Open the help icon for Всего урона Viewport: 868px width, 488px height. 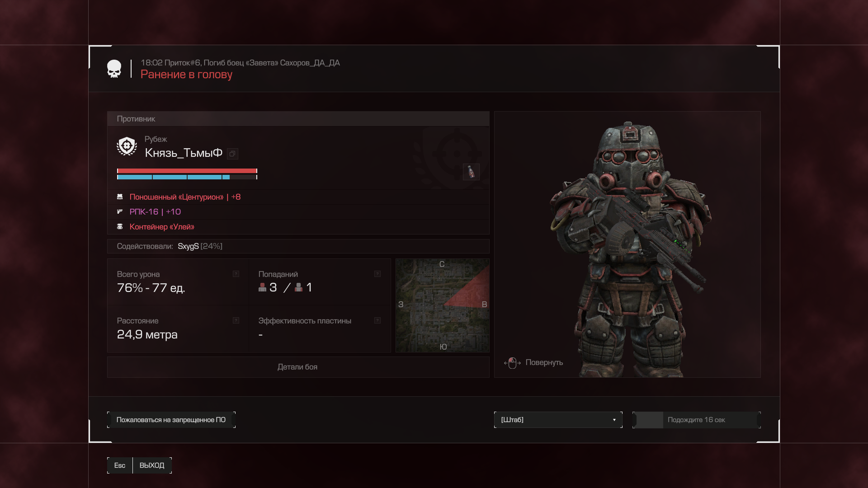[x=236, y=274]
